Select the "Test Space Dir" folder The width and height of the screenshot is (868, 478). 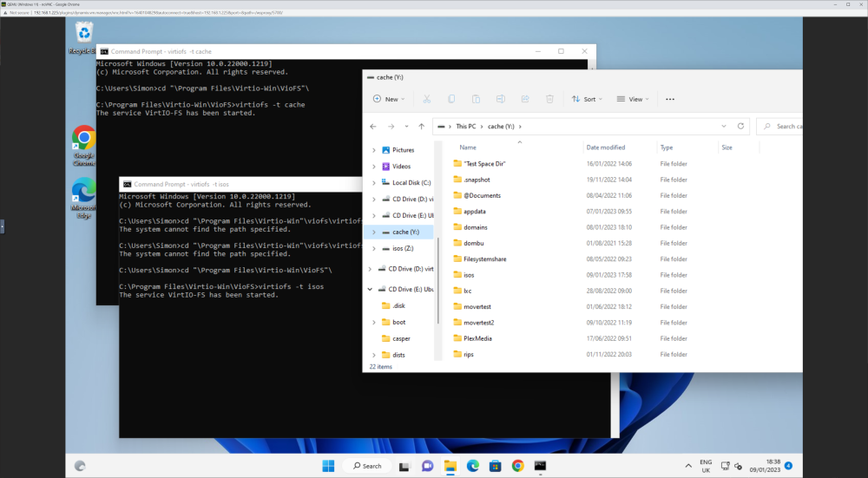pyautogui.click(x=484, y=164)
